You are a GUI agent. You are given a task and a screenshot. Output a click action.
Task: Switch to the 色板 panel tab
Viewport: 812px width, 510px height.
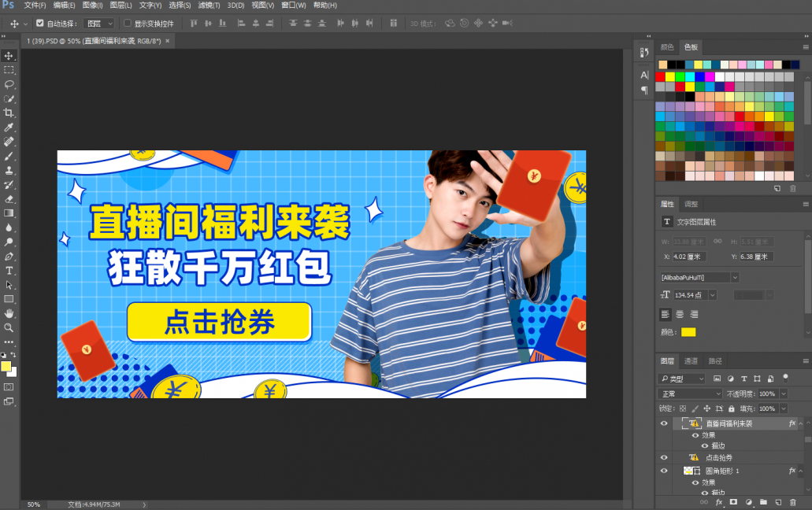[x=691, y=46]
